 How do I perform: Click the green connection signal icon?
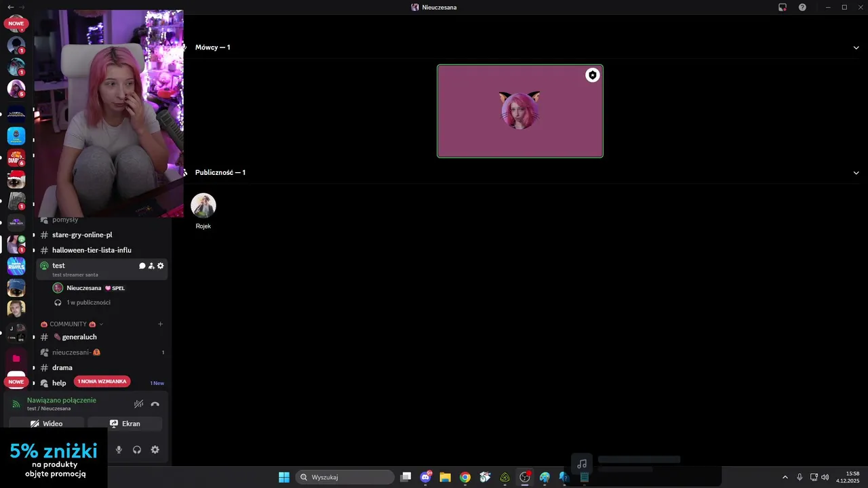pyautogui.click(x=16, y=404)
